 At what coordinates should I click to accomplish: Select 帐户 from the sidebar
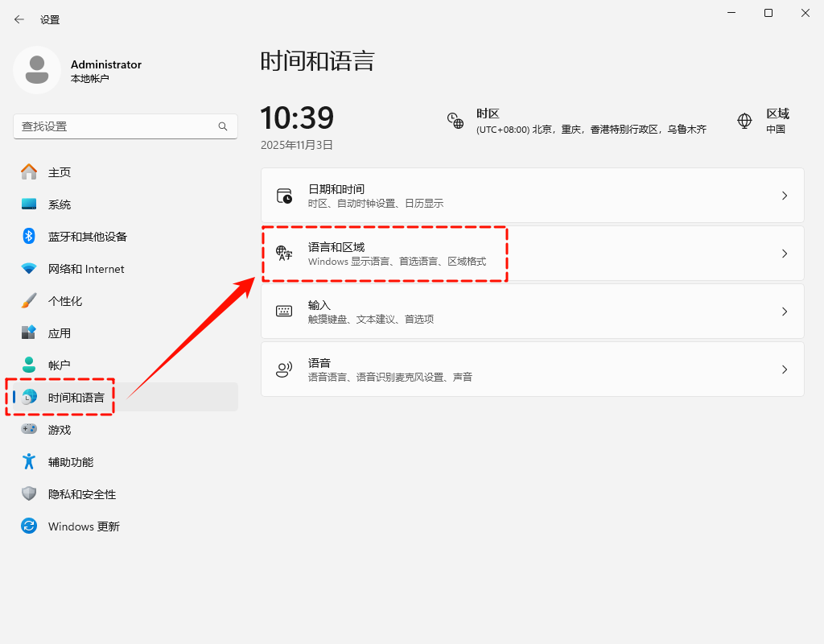(x=58, y=365)
